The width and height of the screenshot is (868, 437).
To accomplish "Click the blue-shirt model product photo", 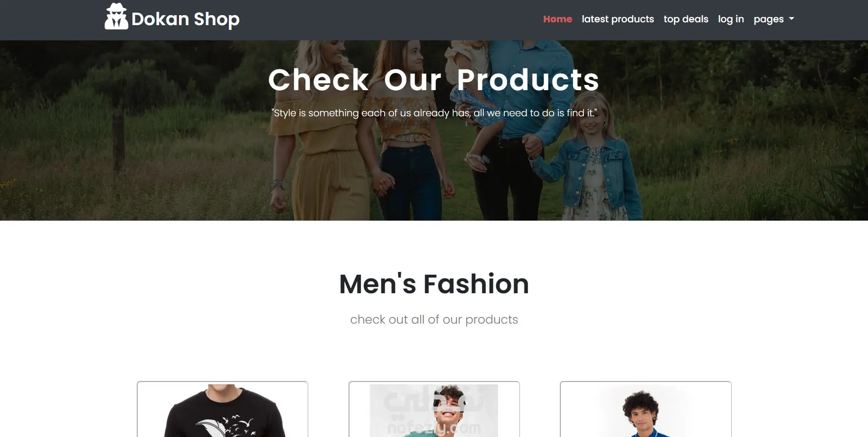I will tap(646, 411).
